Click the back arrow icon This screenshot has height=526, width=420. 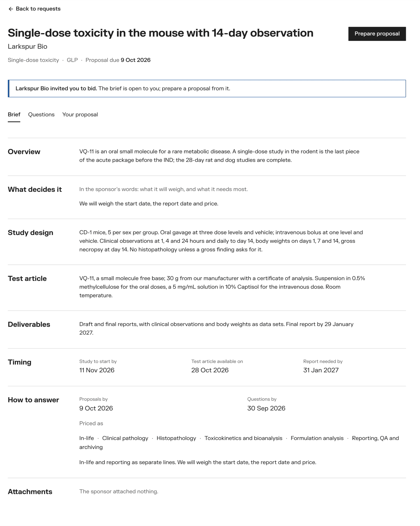(x=10, y=9)
